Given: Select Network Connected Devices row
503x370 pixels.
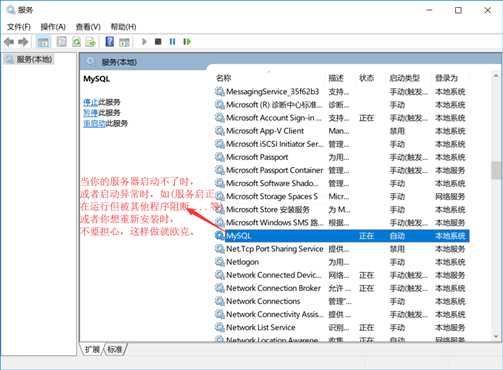Looking at the screenshot, I should (x=342, y=275).
